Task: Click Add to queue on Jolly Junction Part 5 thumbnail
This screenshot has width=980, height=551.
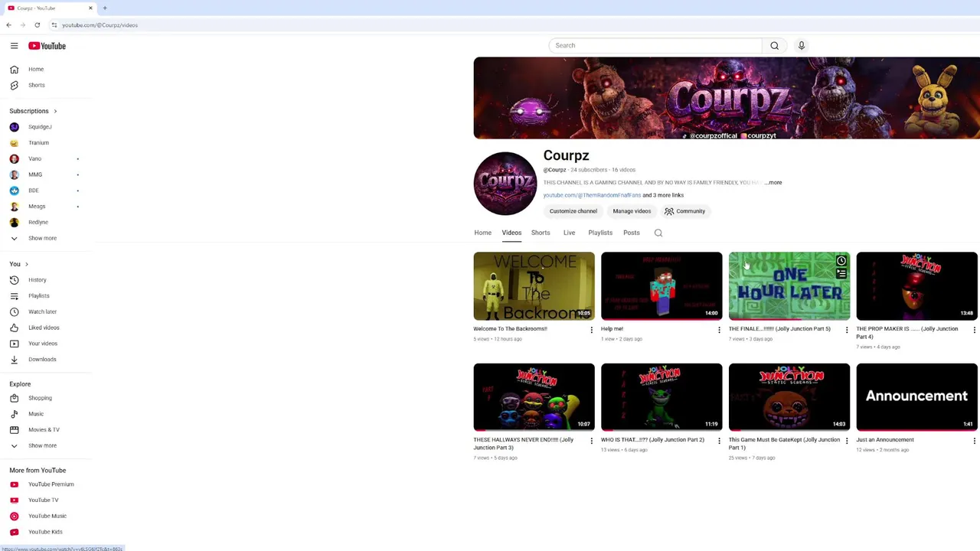Action: click(841, 274)
